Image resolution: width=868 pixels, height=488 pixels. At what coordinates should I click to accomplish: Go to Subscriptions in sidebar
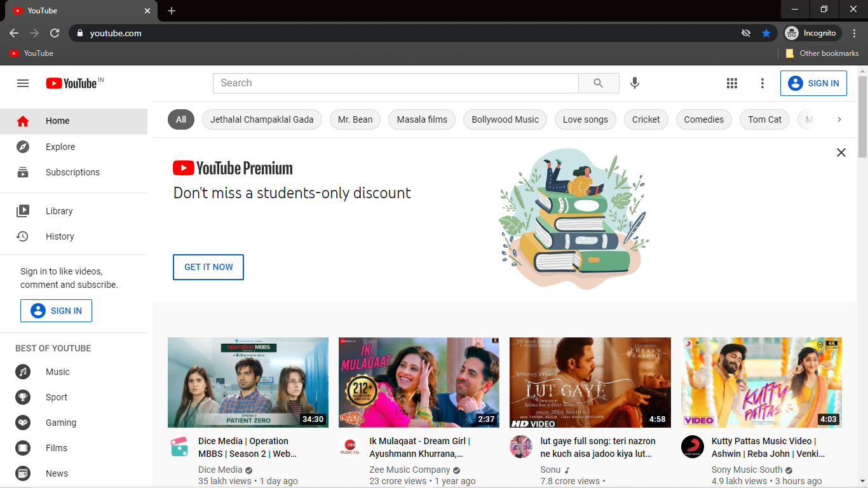tap(74, 172)
